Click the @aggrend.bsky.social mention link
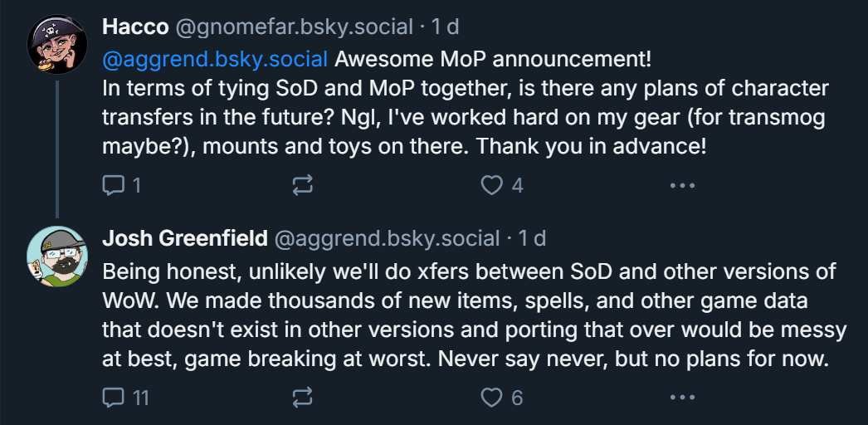Screen dimensions: 868x425 pos(215,59)
